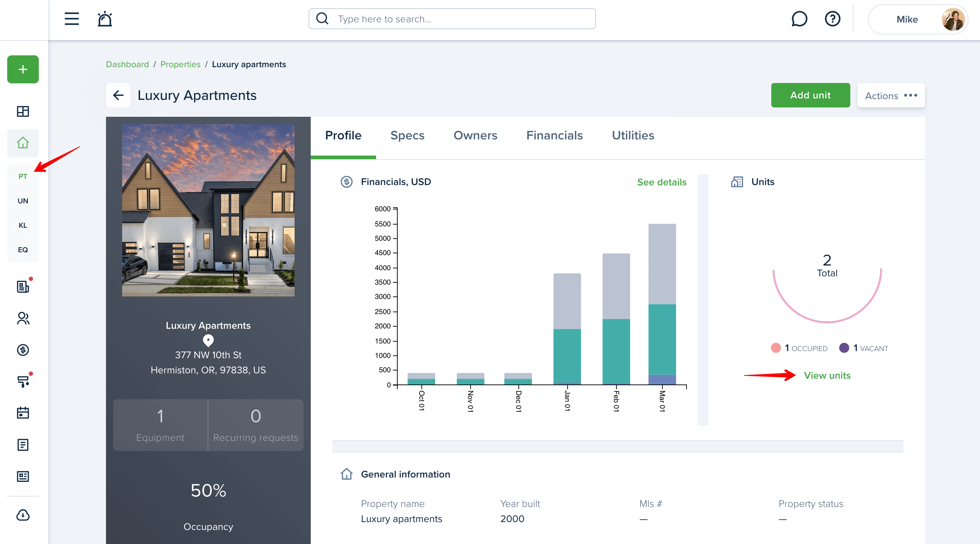This screenshot has width=980, height=544.
Task: Open the reports document icon in sidebar
Action: 23,445
